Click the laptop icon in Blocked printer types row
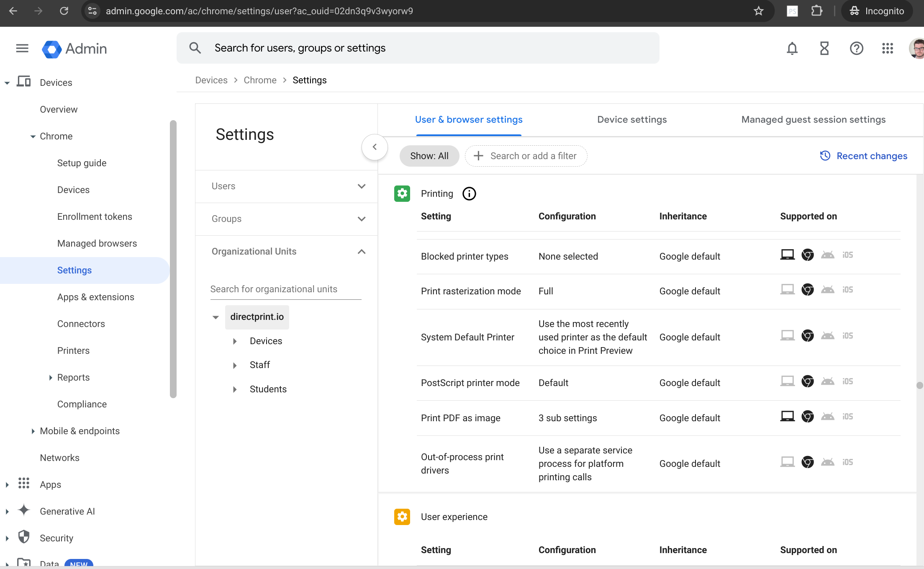Viewport: 924px width, 569px height. [x=788, y=255]
